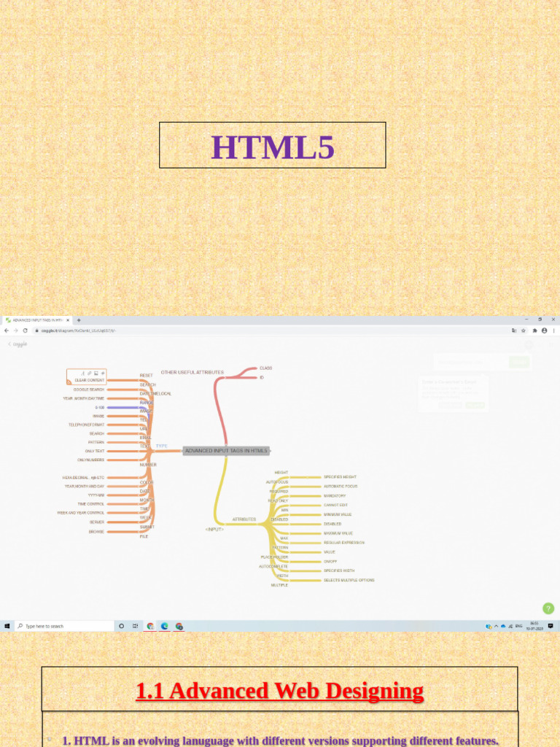Viewport: 560px width, 747px height.
Task: Open Task View on taskbar
Action: click(x=135, y=626)
